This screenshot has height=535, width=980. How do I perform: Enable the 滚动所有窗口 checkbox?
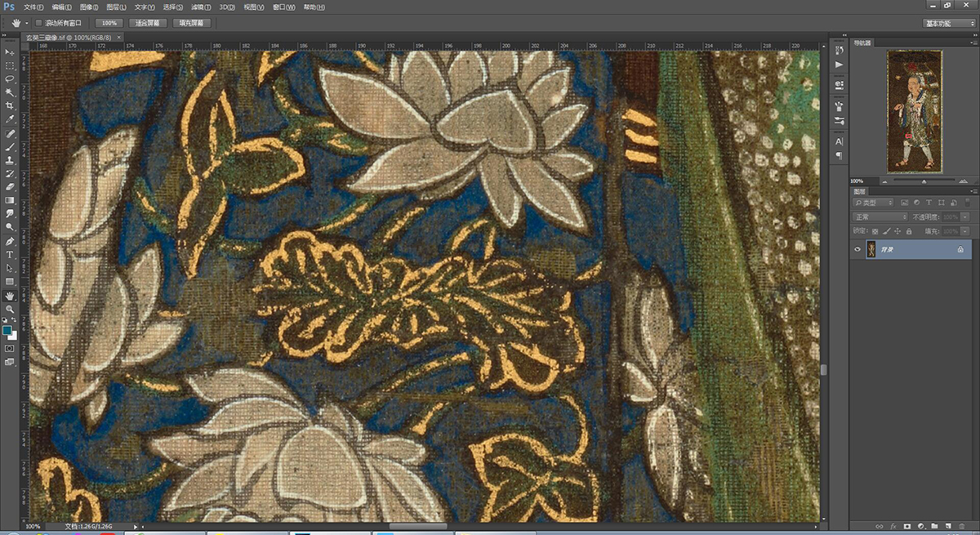point(39,23)
